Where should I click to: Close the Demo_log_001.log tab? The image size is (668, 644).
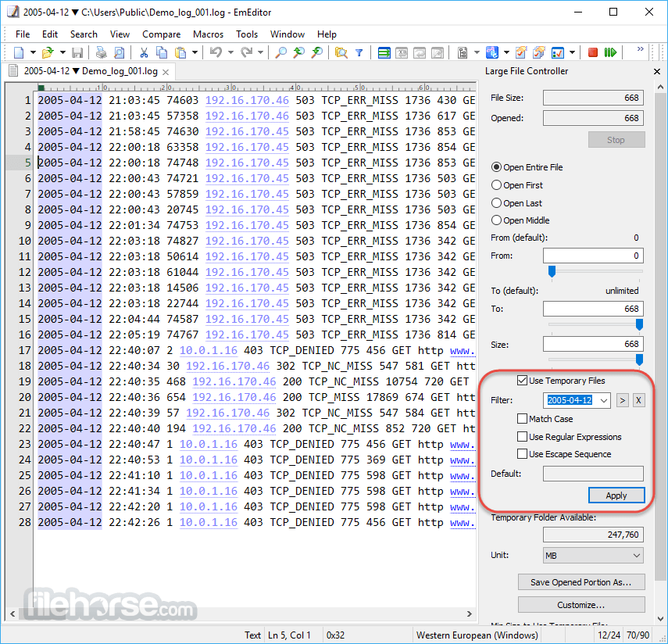pyautogui.click(x=166, y=72)
